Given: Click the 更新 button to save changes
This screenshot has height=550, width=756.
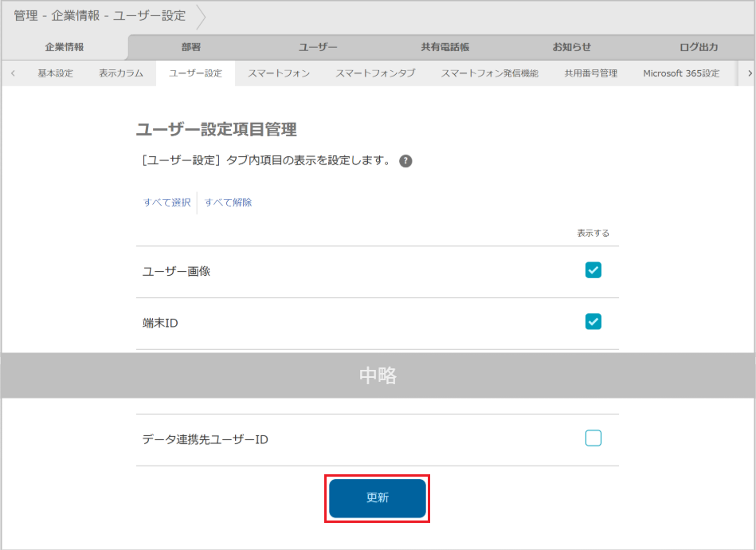Looking at the screenshot, I should coord(377,498).
